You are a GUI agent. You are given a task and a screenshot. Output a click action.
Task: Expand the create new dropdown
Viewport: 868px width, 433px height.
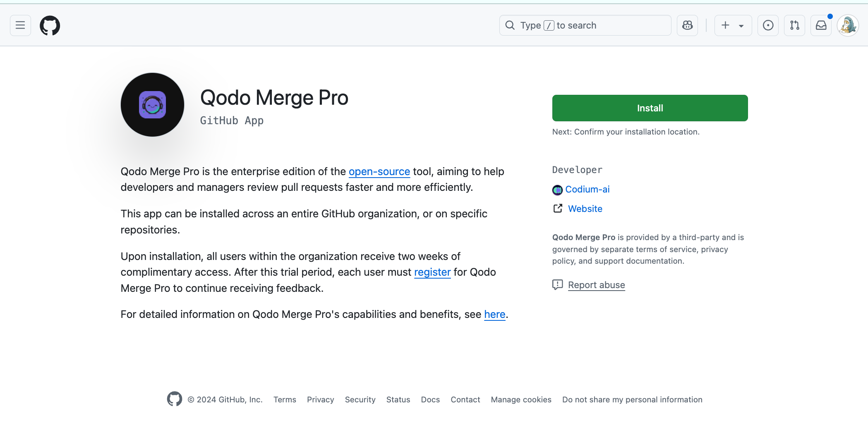click(733, 25)
